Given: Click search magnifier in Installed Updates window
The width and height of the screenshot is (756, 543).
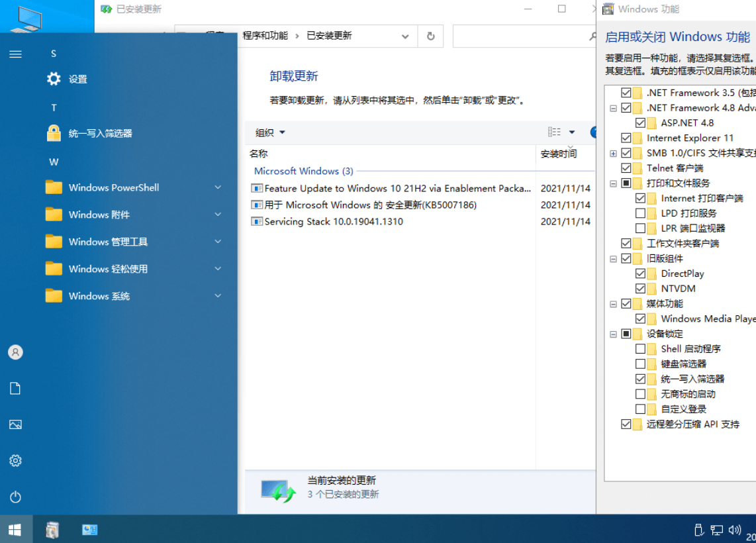Looking at the screenshot, I should pos(592,36).
